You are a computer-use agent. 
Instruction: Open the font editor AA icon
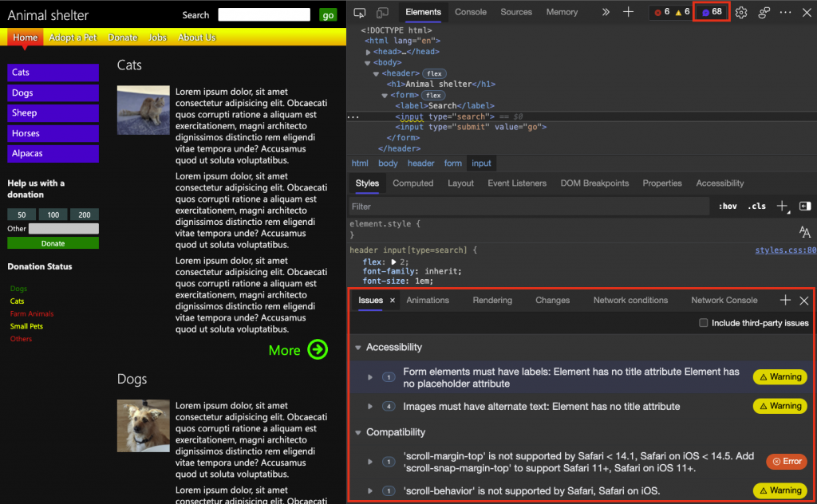pyautogui.click(x=804, y=232)
